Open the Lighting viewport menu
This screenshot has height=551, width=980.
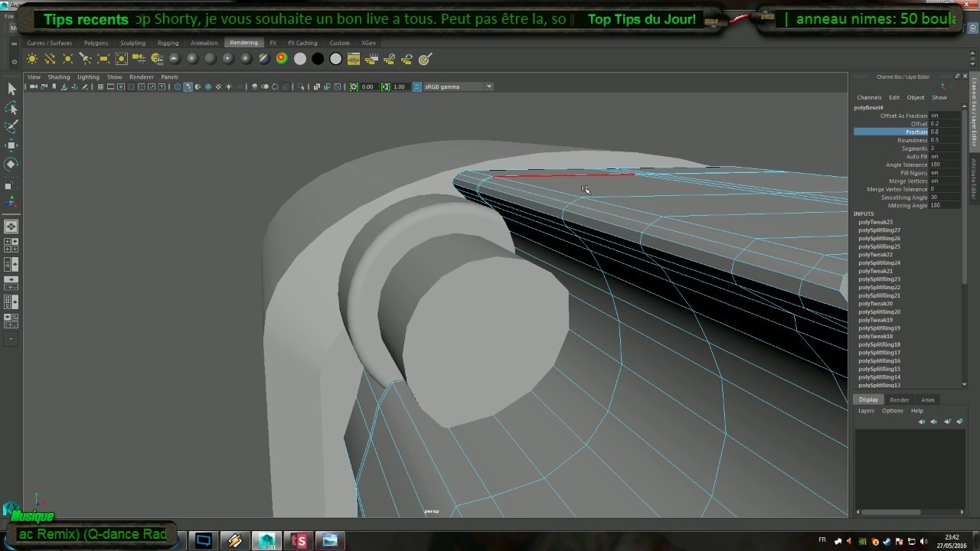tap(88, 77)
